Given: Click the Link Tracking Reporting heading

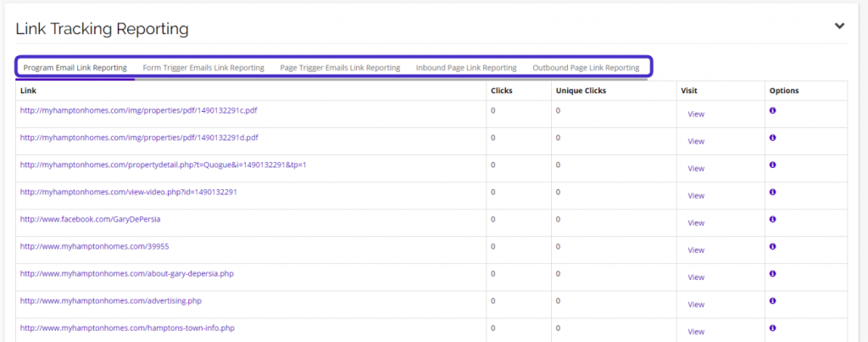Looking at the screenshot, I should click(x=102, y=29).
